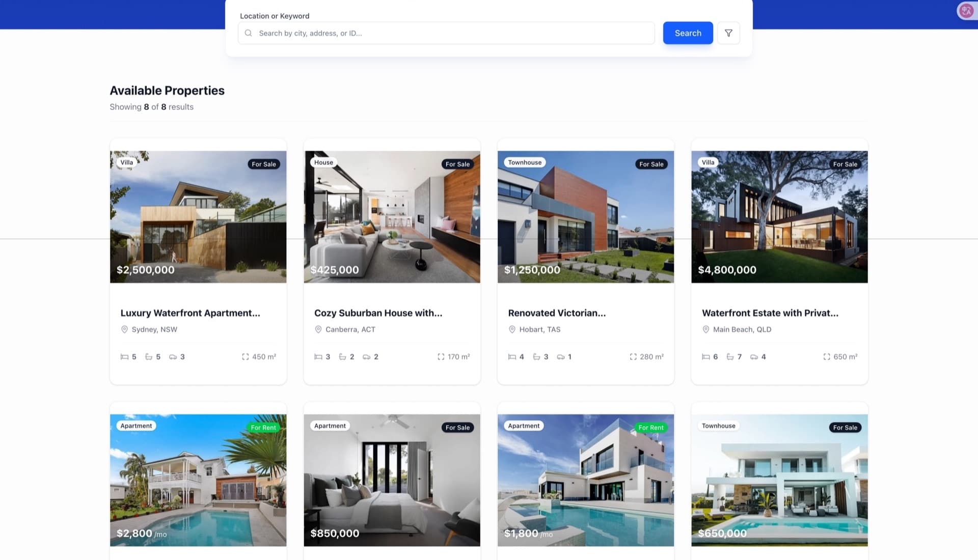
Task: Open the $850,000 apartment bedroom photo
Action: point(392,481)
